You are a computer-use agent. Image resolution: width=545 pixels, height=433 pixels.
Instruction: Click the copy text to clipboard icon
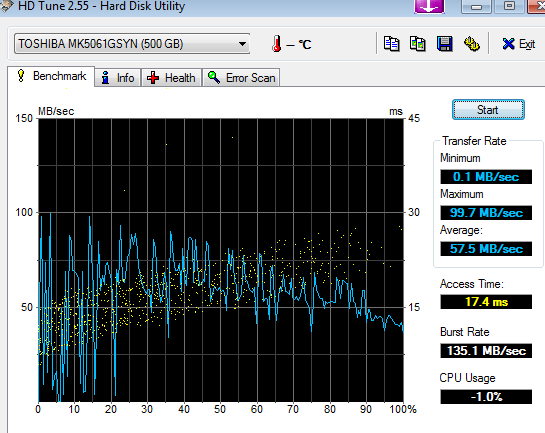coord(391,44)
